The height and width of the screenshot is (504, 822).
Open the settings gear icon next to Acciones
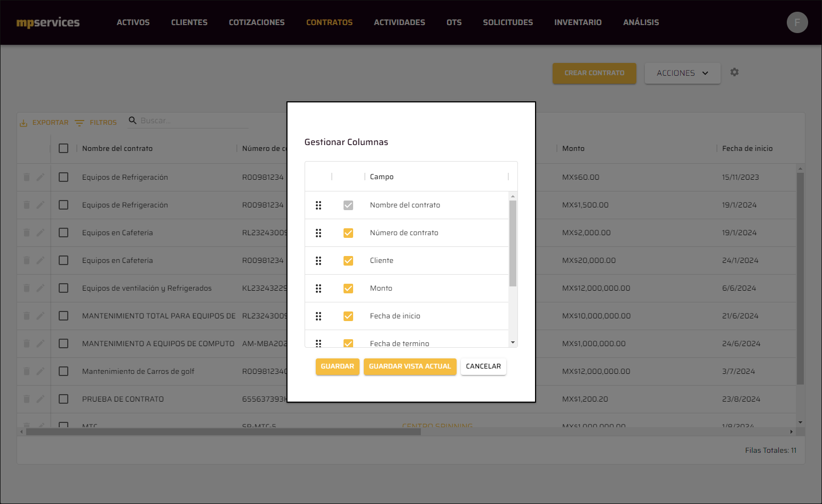coord(735,72)
